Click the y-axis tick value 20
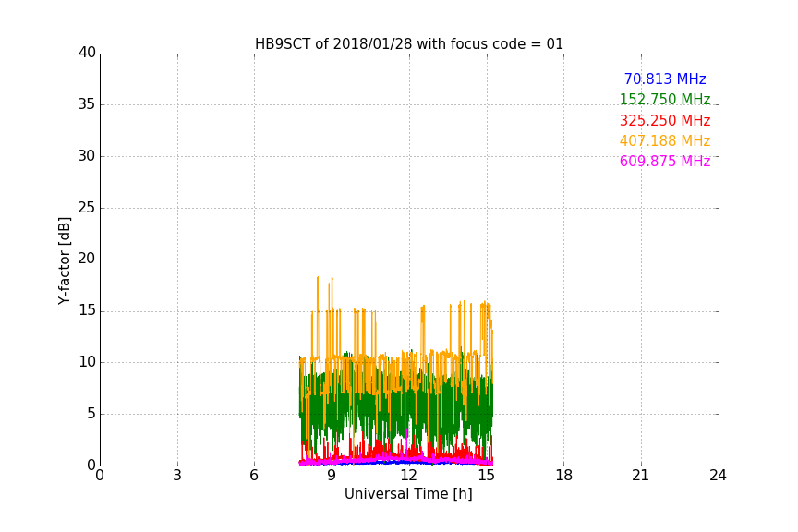 coord(87,259)
